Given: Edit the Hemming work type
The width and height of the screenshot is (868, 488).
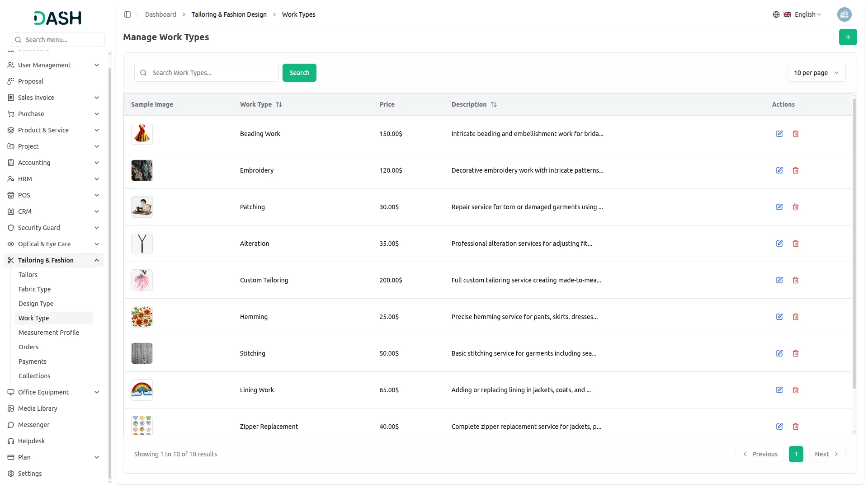Looking at the screenshot, I should (x=779, y=317).
